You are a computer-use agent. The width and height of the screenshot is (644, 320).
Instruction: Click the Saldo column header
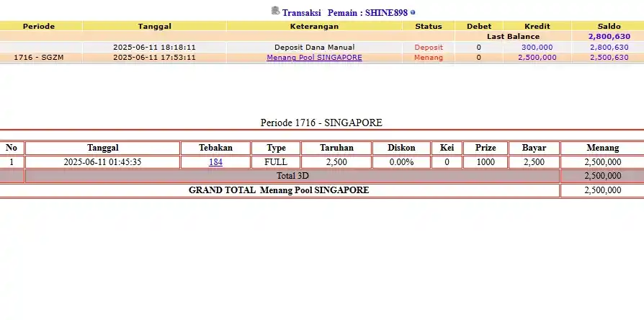click(x=609, y=26)
